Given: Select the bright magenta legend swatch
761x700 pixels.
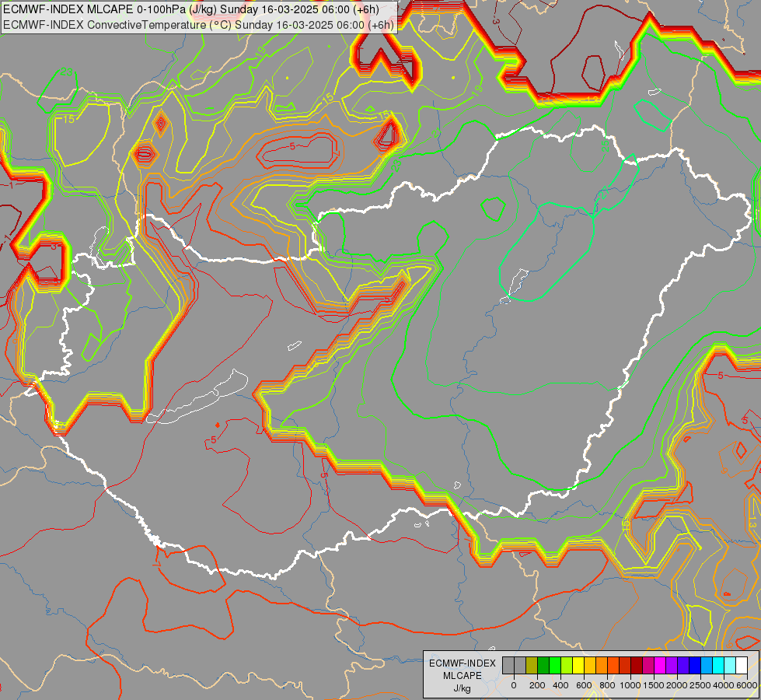Looking at the screenshot, I should (x=661, y=665).
